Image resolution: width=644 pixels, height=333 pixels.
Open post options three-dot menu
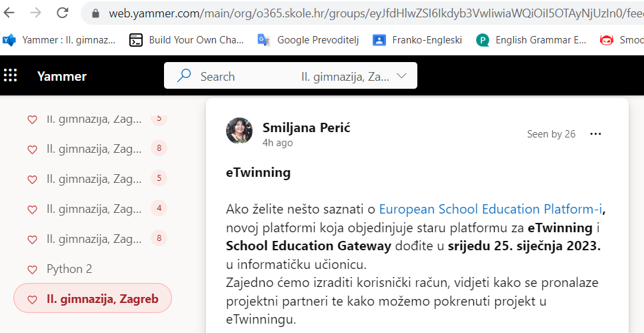pyautogui.click(x=595, y=134)
